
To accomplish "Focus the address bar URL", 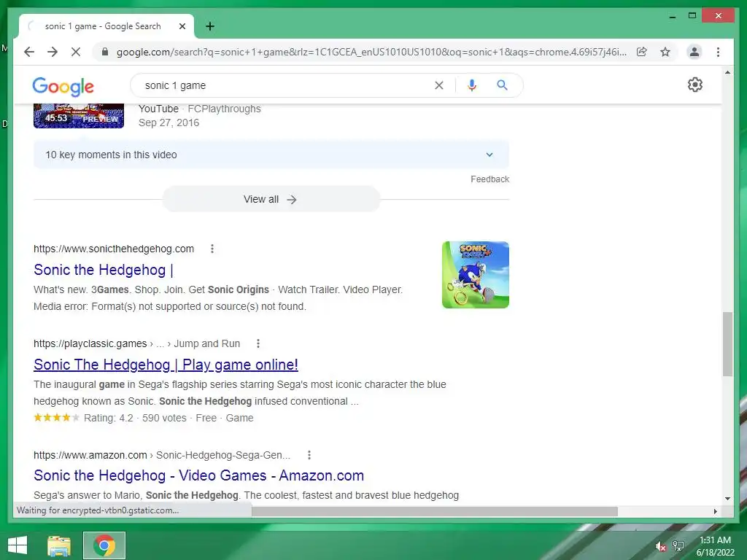I will click(371, 52).
